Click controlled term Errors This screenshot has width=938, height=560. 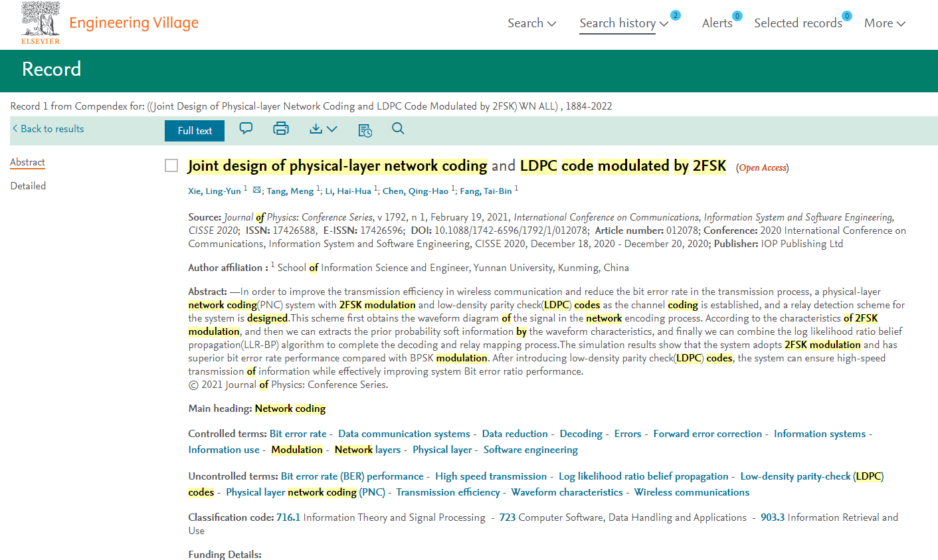click(x=628, y=434)
